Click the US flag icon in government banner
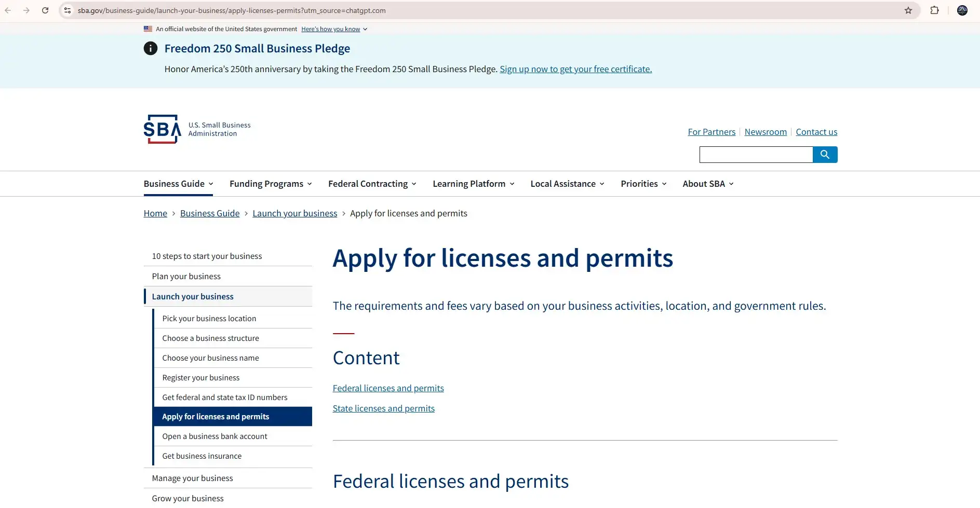The width and height of the screenshot is (980, 508). click(148, 29)
